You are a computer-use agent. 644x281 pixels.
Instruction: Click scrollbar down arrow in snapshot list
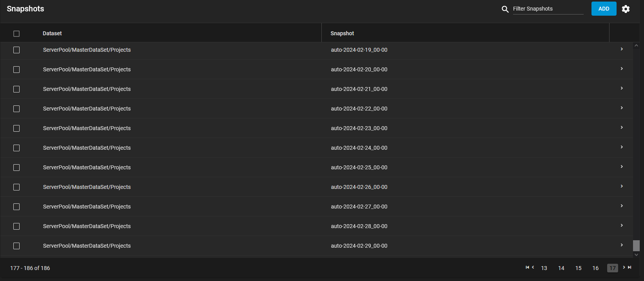[636, 255]
